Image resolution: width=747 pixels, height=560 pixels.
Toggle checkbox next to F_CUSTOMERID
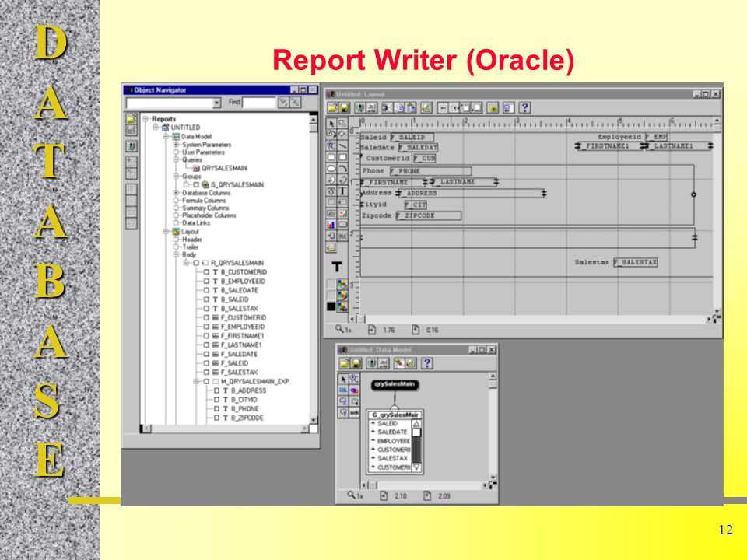[206, 317]
